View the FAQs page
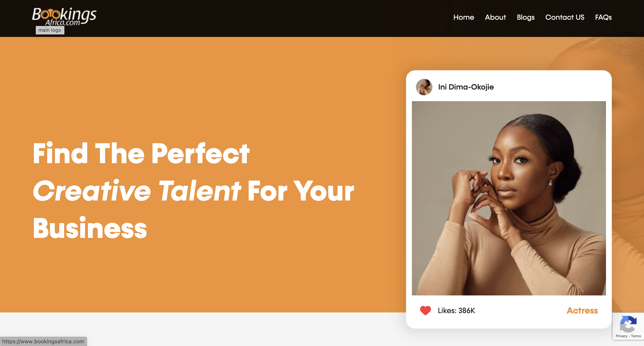 coord(603,17)
